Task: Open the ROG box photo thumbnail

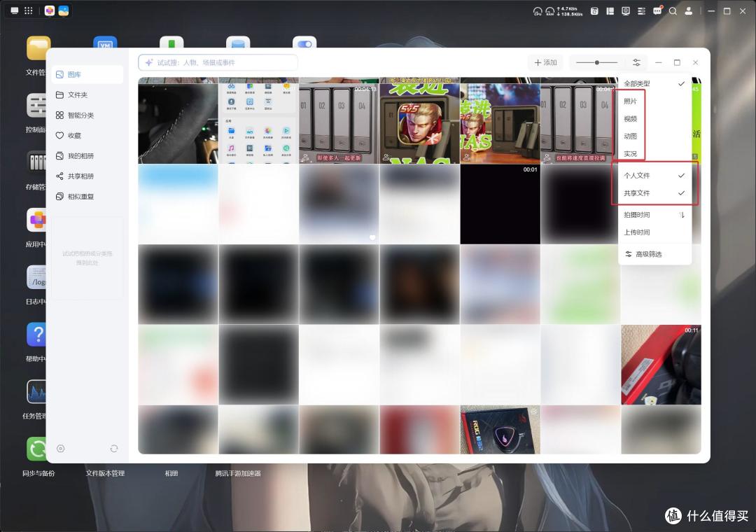Action: click(500, 429)
